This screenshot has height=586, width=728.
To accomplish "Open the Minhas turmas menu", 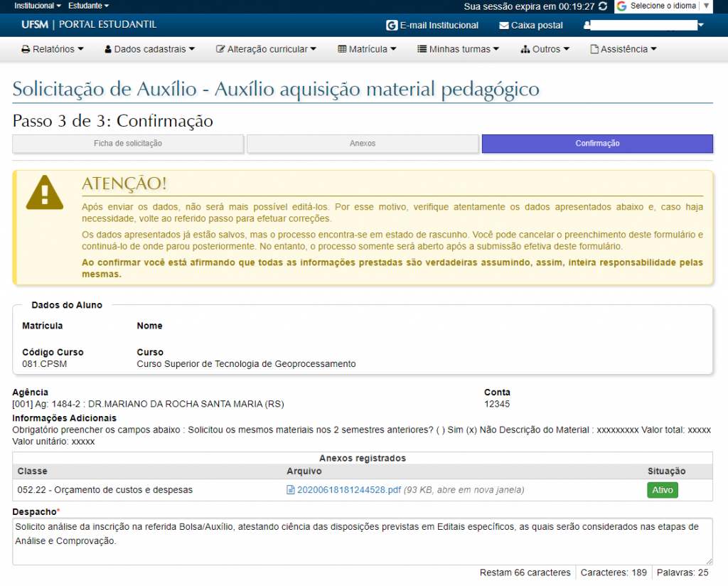I will tap(458, 50).
